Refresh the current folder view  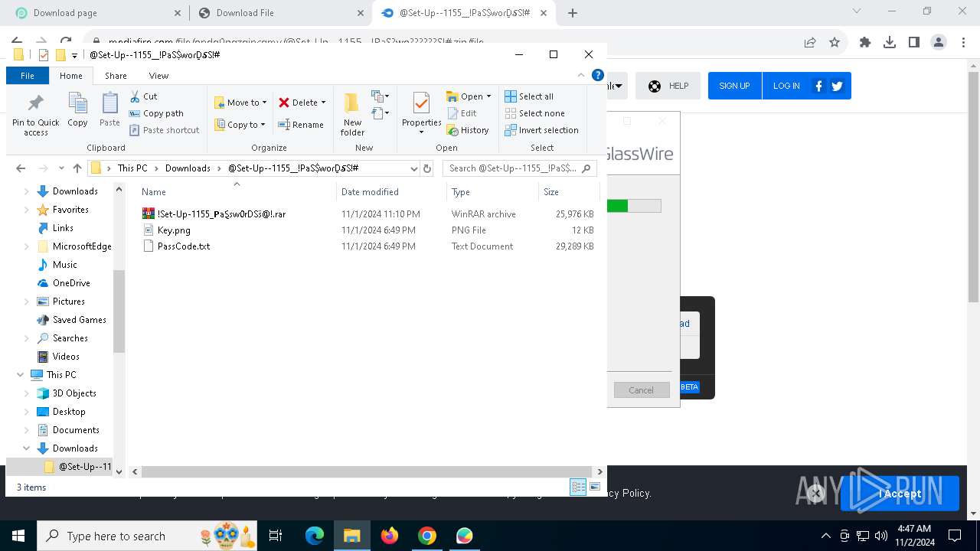[x=427, y=168]
